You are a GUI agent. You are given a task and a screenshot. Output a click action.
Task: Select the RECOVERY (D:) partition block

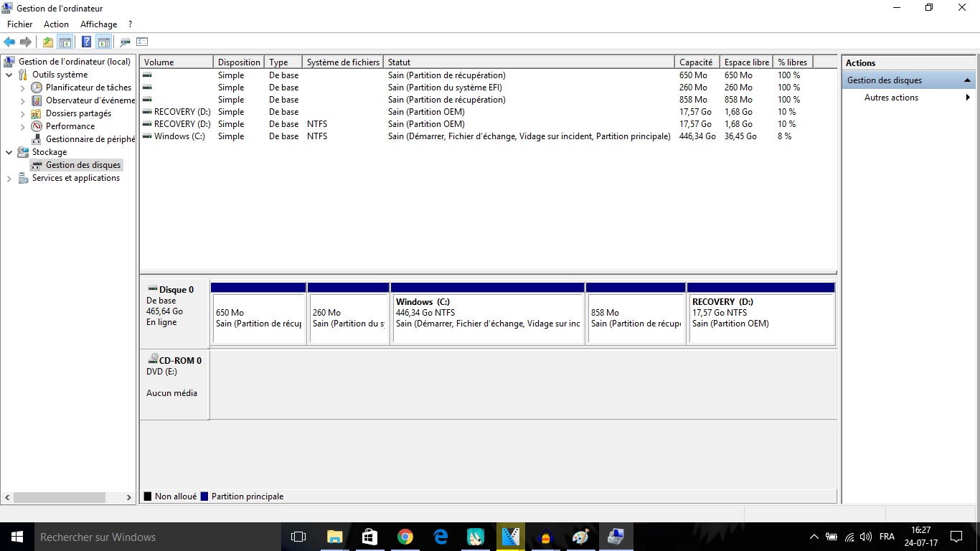[x=761, y=314]
